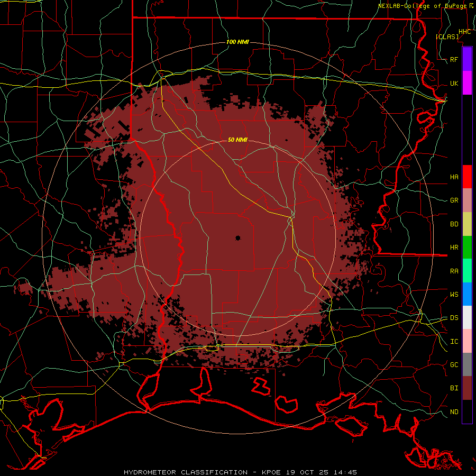Click the HHC product label

coord(465,32)
